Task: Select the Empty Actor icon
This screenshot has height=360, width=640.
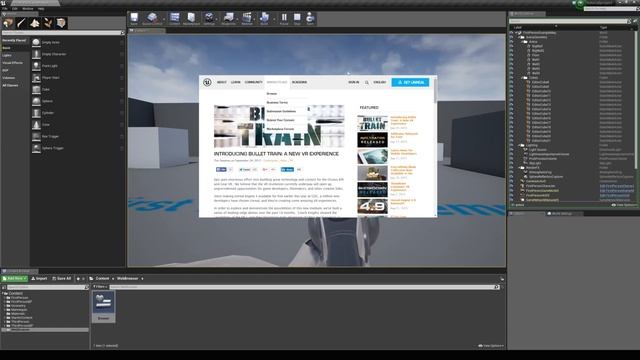Action: (x=36, y=42)
